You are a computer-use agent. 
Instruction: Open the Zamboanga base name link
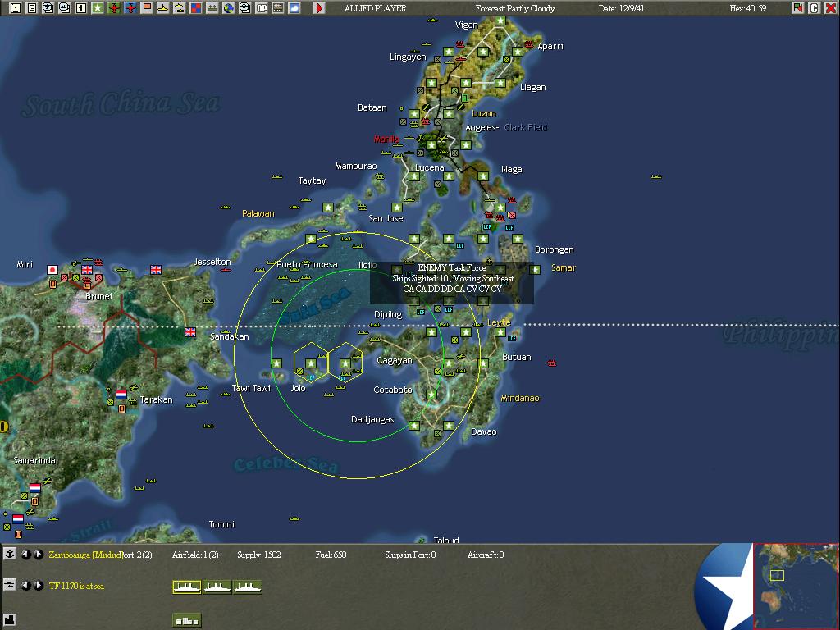(85, 555)
